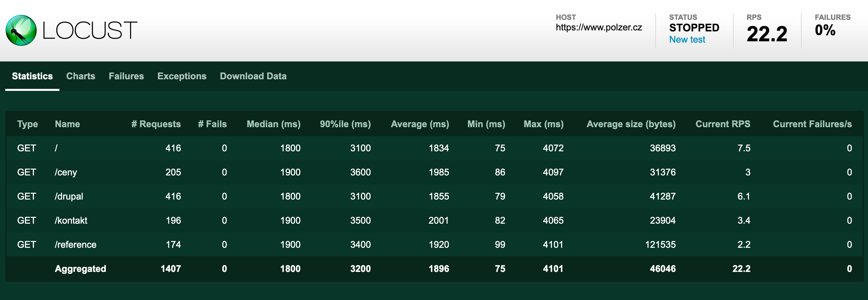Screen dimensions: 868x300
Task: Click the Aggregated row label
Action: pyautogui.click(x=81, y=269)
